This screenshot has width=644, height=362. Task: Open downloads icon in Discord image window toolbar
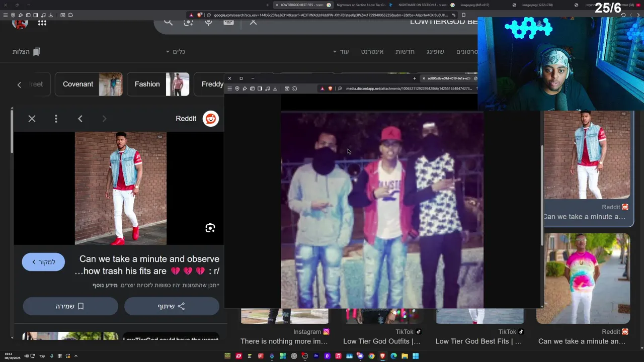(x=275, y=88)
